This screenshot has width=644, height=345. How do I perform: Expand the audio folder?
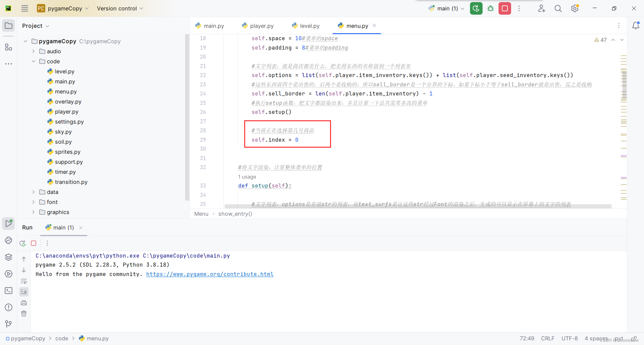(x=34, y=51)
